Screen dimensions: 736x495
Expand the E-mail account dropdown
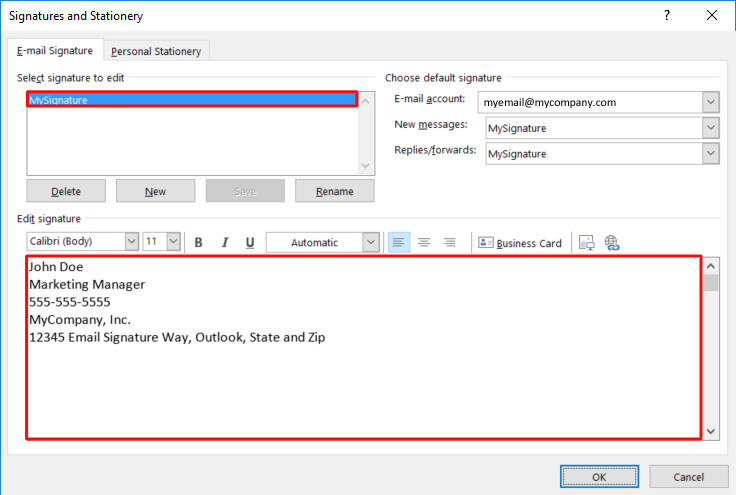pos(710,102)
